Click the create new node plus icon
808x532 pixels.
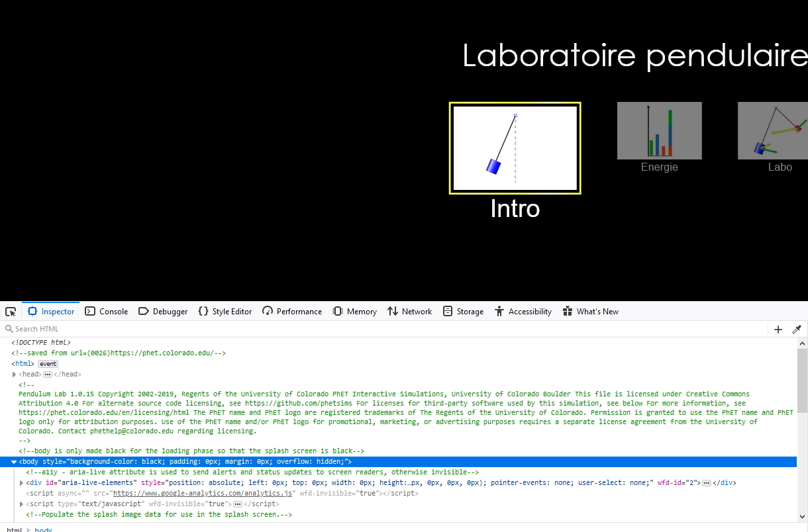click(778, 329)
